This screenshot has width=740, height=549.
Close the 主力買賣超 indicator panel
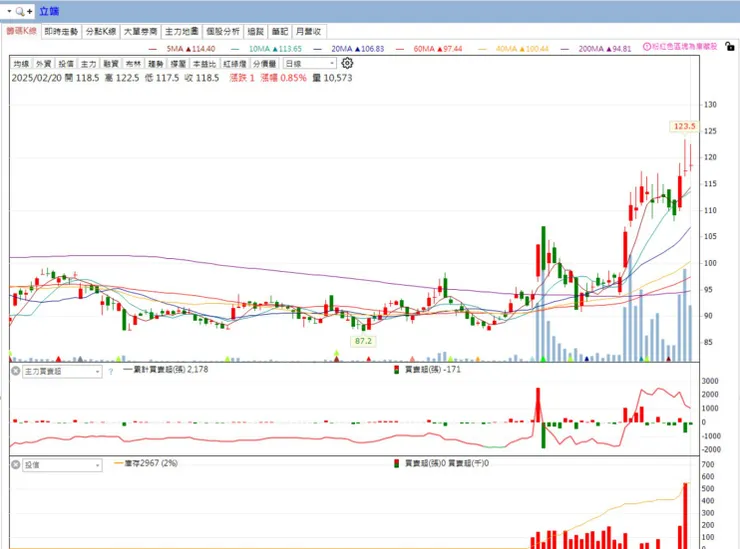[16, 371]
